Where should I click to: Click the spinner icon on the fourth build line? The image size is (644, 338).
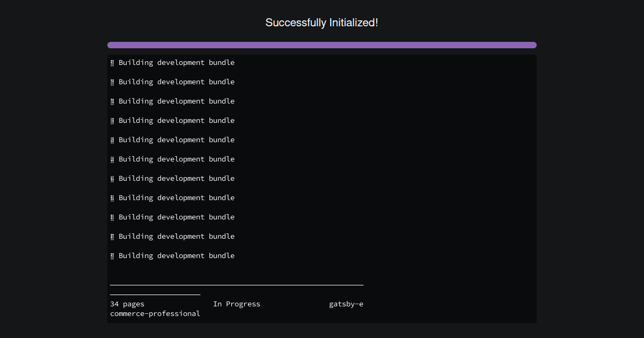112,121
